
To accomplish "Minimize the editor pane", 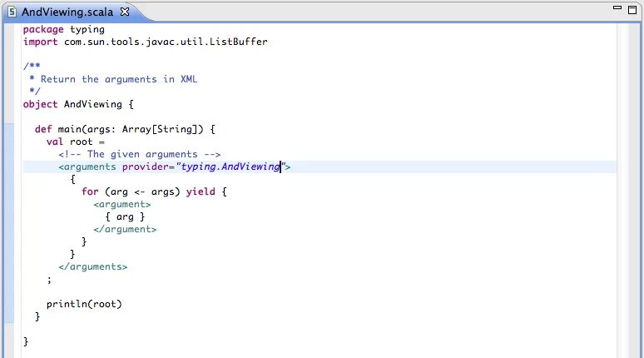I will click(x=617, y=7).
